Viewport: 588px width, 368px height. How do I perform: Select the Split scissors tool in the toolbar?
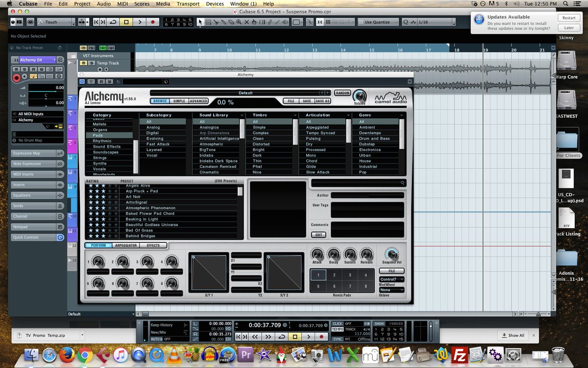(216, 22)
